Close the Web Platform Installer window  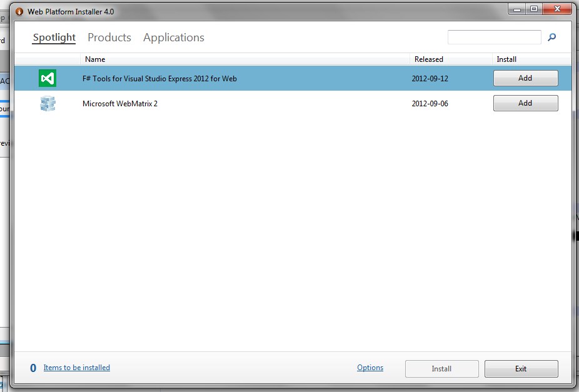(x=558, y=9)
